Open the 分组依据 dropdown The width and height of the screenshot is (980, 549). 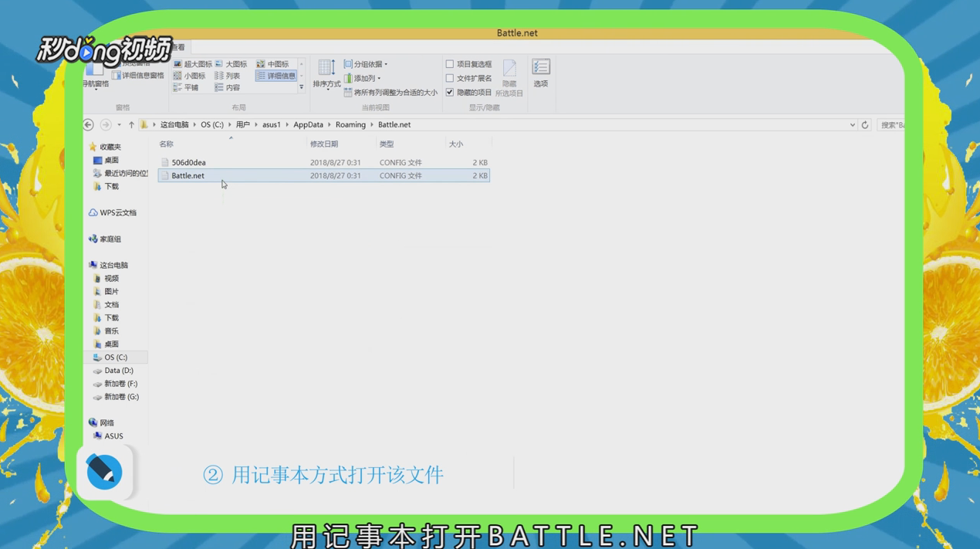(366, 64)
